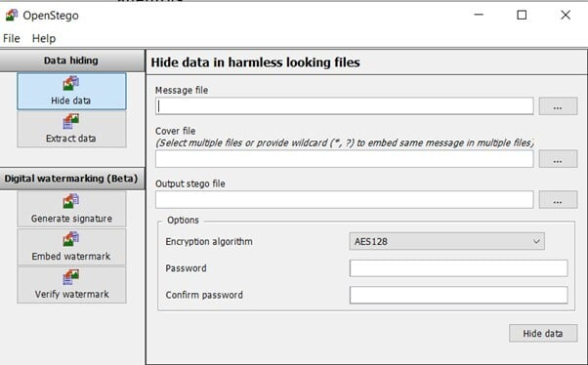Select Digital watermarking (Beta) section header

point(72,179)
